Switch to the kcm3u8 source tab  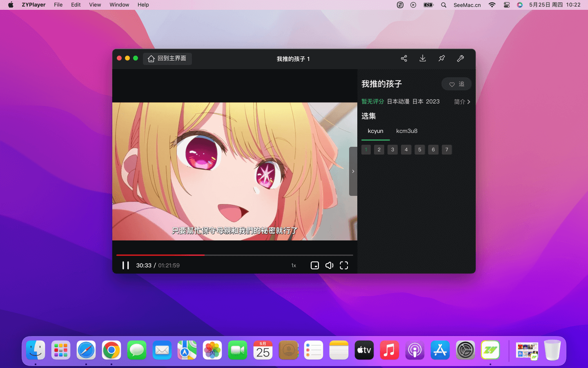[x=407, y=131]
